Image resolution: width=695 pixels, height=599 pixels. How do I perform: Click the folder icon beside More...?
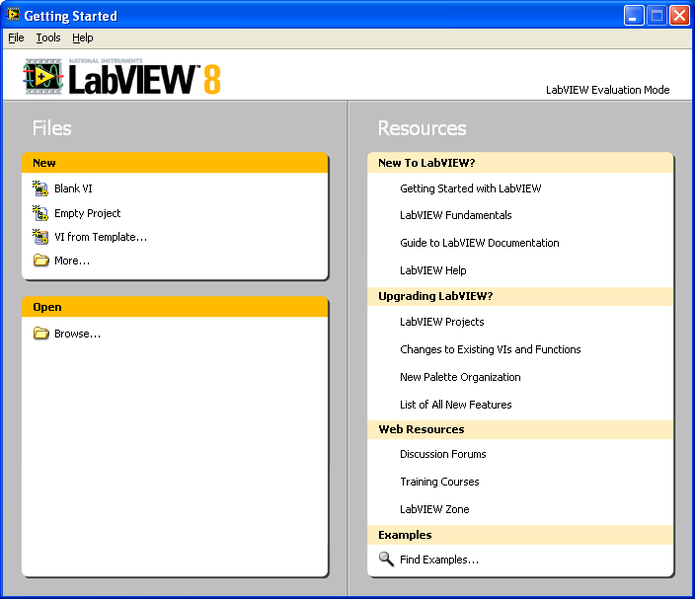point(41,260)
